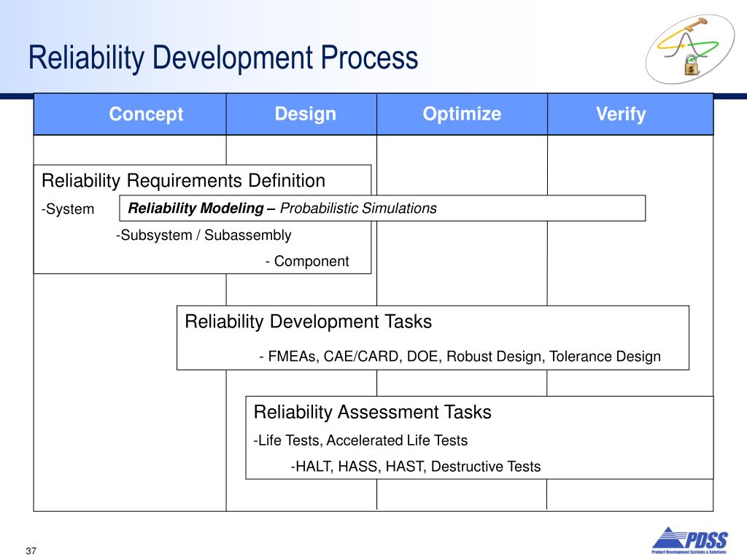Click the Reliability Modeling Probabilistic Simulations box
Viewport: 747px width, 560px height.
pos(382,208)
